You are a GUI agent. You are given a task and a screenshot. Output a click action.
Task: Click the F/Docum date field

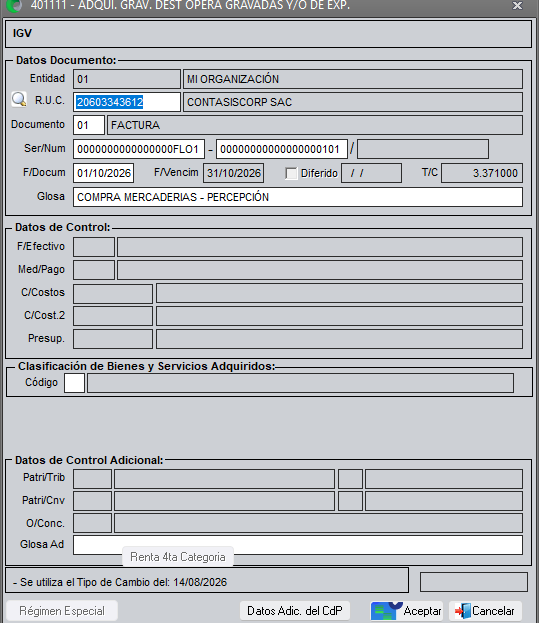coord(103,173)
